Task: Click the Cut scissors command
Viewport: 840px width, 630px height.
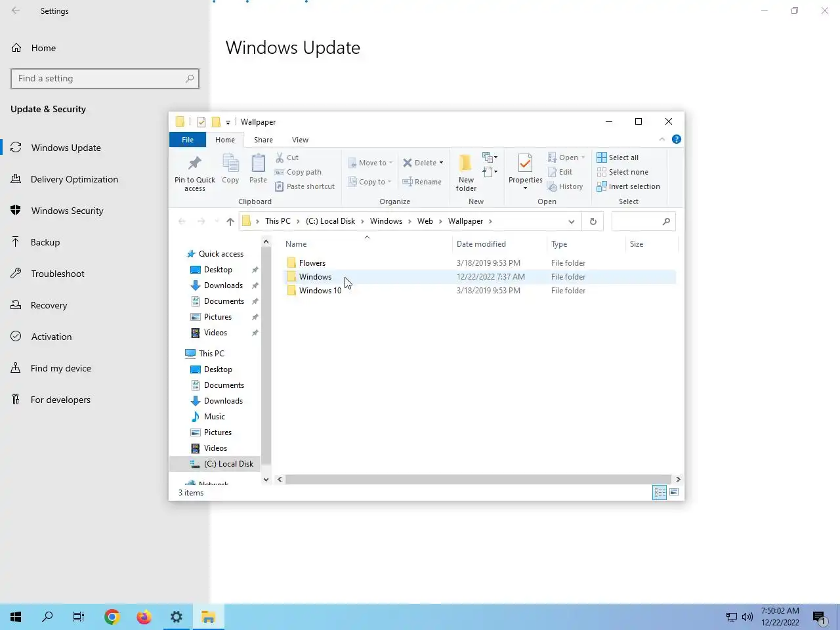Action: 287,157
